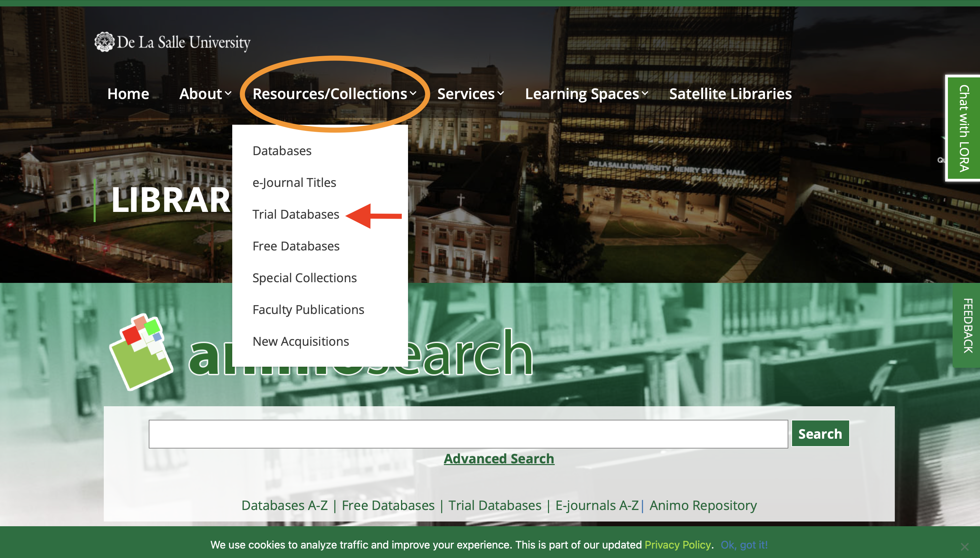Open the Home menu item

click(x=128, y=94)
